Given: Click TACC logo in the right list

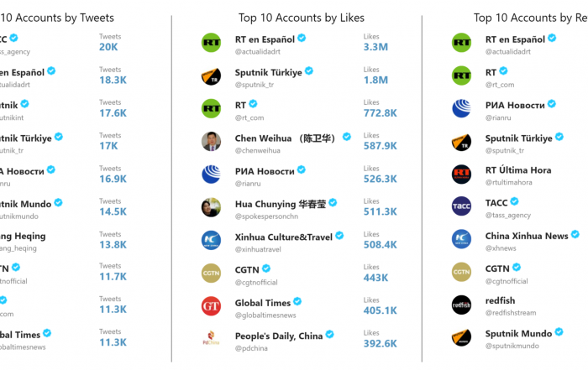Looking at the screenshot, I should point(461,206).
